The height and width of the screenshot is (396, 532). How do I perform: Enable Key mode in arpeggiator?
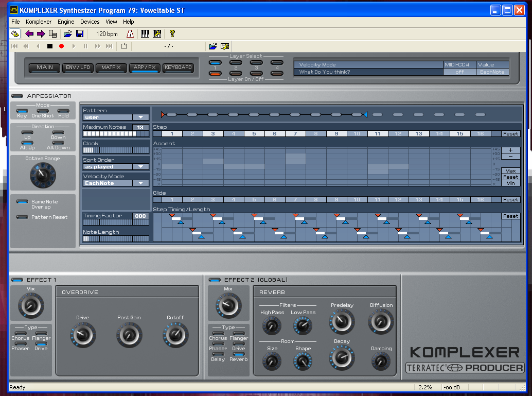22,111
